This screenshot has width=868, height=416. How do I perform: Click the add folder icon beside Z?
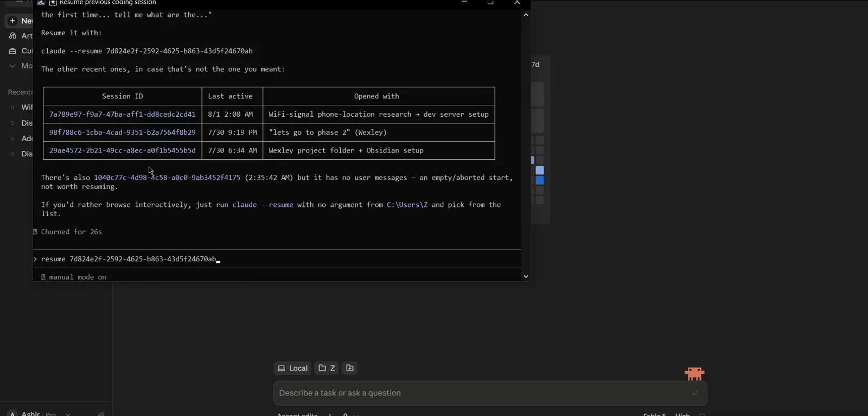[x=350, y=368]
